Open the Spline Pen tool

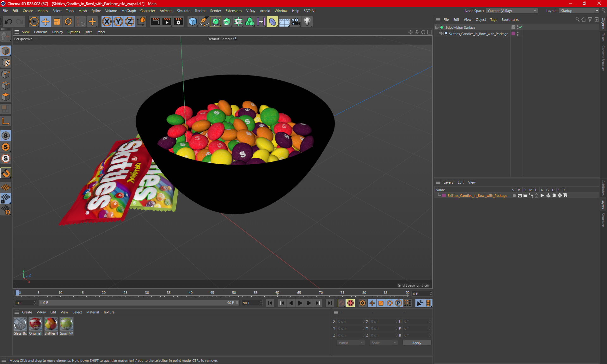click(204, 21)
